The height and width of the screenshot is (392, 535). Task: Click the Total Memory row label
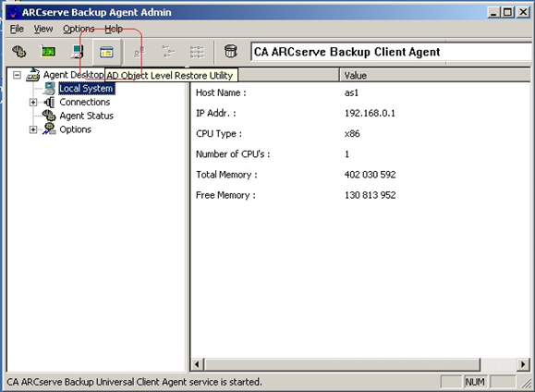point(226,175)
